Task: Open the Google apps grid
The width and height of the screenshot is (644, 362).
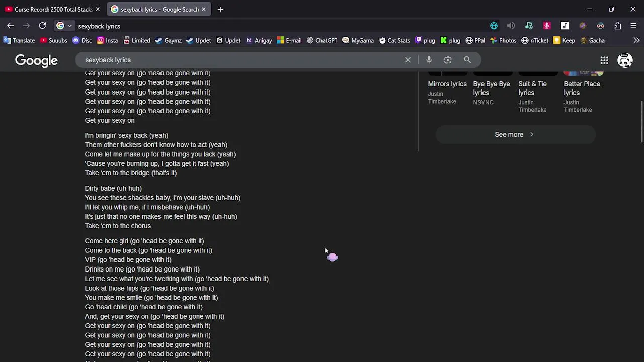Action: tap(604, 60)
